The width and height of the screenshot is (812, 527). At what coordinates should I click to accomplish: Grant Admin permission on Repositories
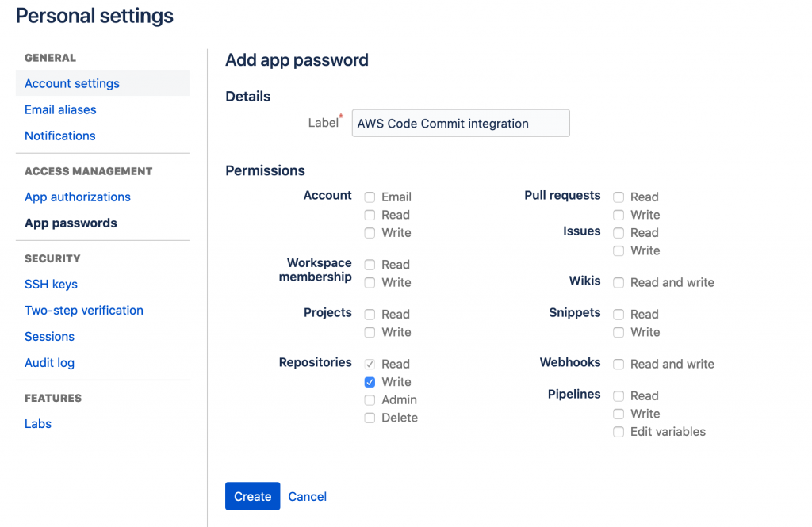[370, 399]
